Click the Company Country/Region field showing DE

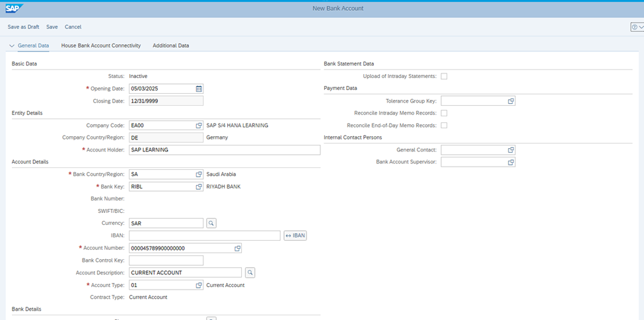click(x=166, y=138)
